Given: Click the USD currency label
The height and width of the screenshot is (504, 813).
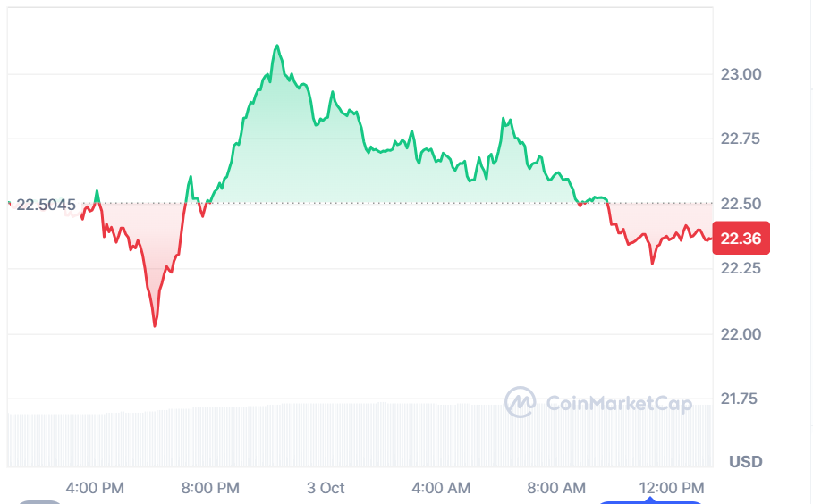Looking at the screenshot, I should pyautogui.click(x=746, y=462).
